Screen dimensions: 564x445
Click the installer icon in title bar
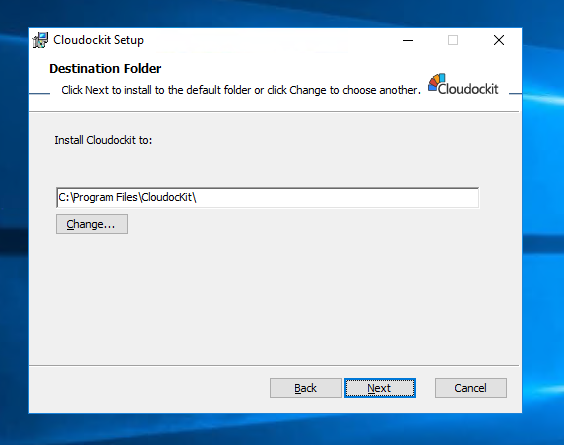(x=40, y=40)
